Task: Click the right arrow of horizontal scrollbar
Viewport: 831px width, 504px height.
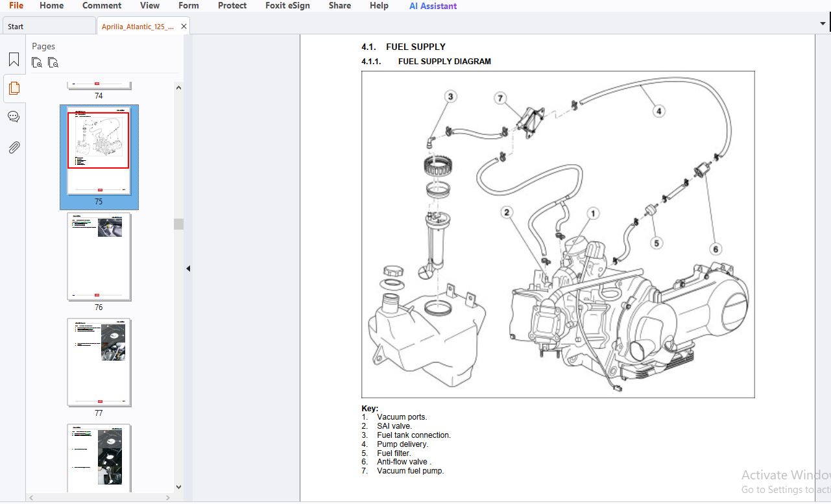Action: coord(168,498)
